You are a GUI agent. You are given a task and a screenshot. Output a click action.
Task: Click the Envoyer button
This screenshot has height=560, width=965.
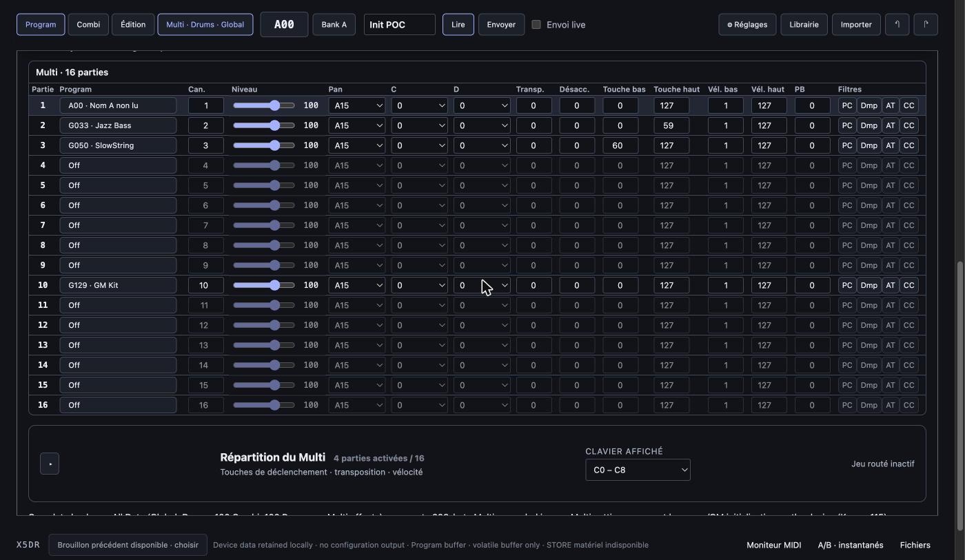tap(501, 25)
